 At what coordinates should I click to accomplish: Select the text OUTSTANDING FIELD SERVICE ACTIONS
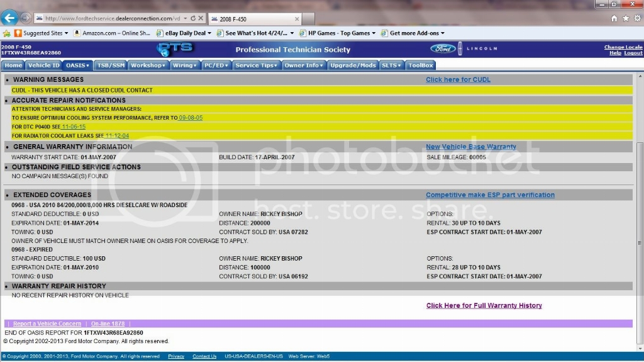coord(76,167)
